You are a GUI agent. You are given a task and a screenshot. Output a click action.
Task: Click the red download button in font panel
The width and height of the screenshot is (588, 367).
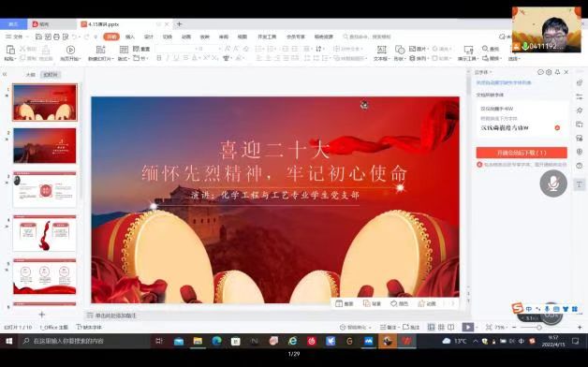coord(522,153)
